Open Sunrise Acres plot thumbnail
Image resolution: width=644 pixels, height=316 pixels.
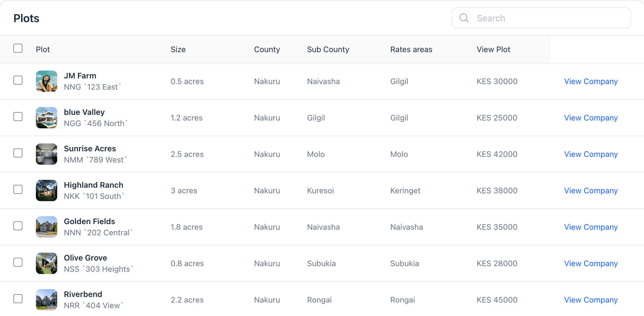tap(47, 154)
